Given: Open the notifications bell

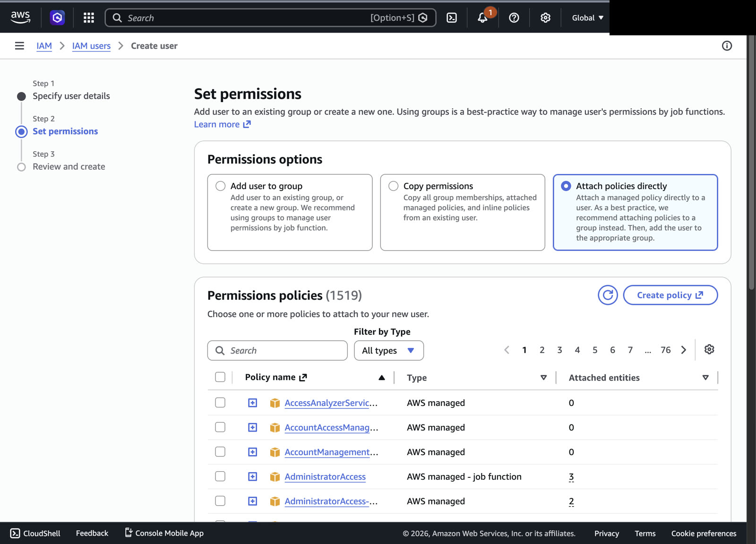Looking at the screenshot, I should (x=482, y=17).
